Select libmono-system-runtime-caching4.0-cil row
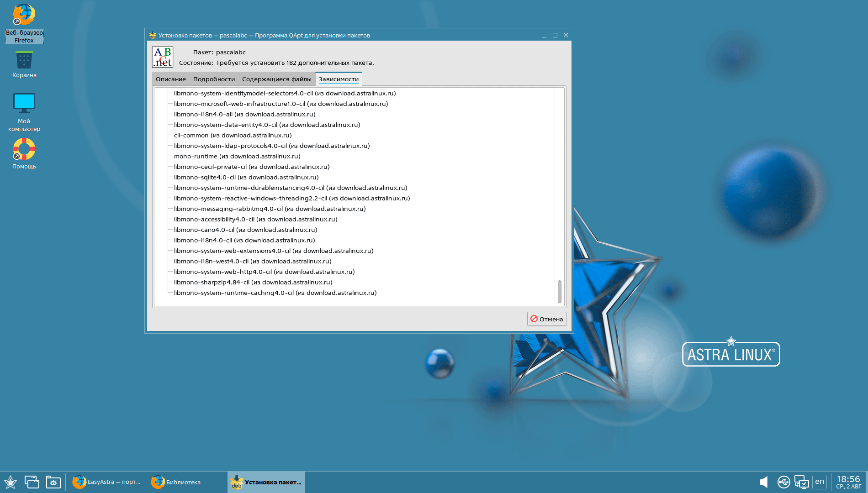This screenshot has height=493, width=868. click(275, 293)
